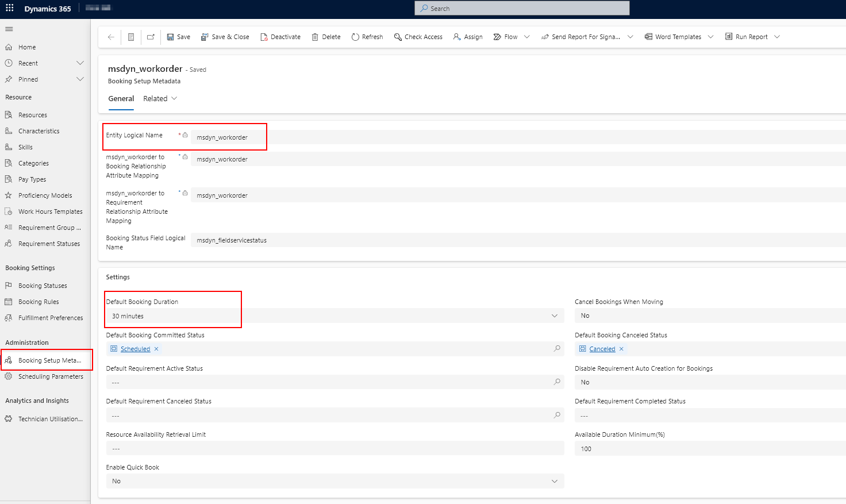846x504 pixels.
Task: Click Save & Close in the toolbar
Action: [225, 36]
